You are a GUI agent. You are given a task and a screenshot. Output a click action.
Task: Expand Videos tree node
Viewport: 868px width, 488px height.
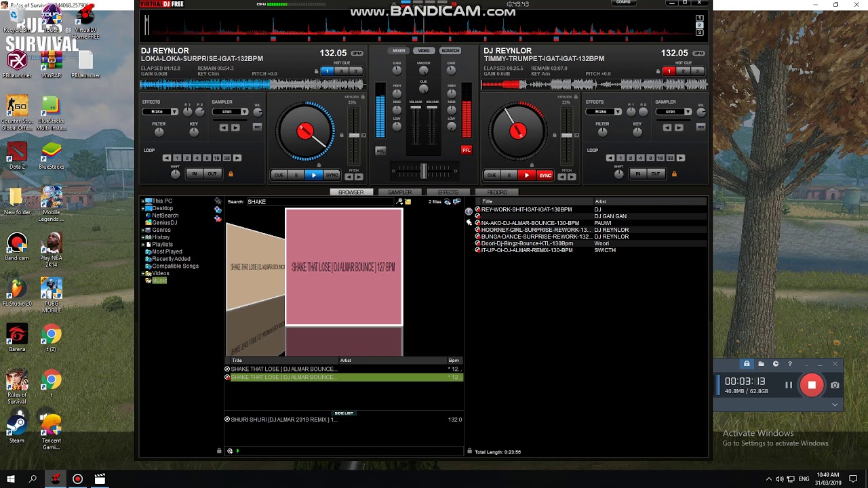143,274
